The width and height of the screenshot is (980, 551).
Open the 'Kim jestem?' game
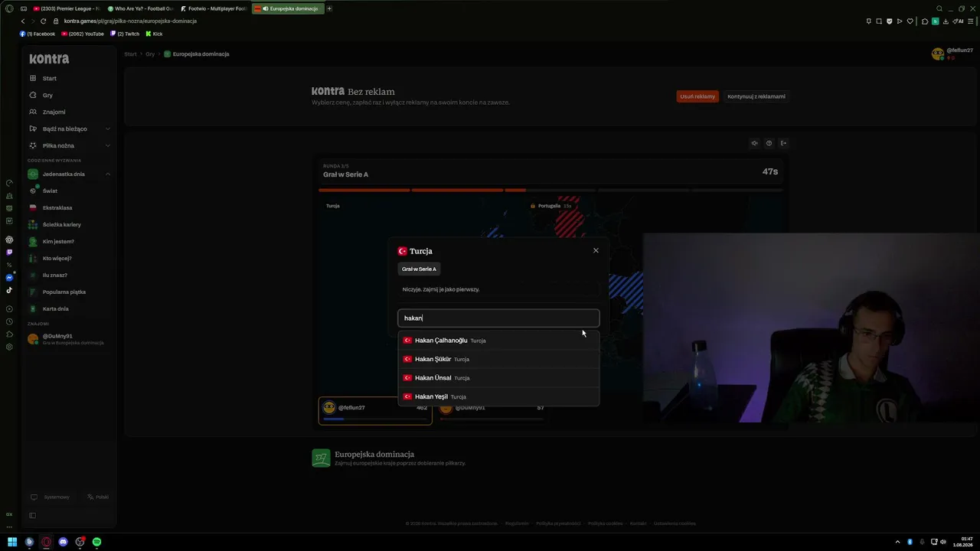[x=70, y=241]
